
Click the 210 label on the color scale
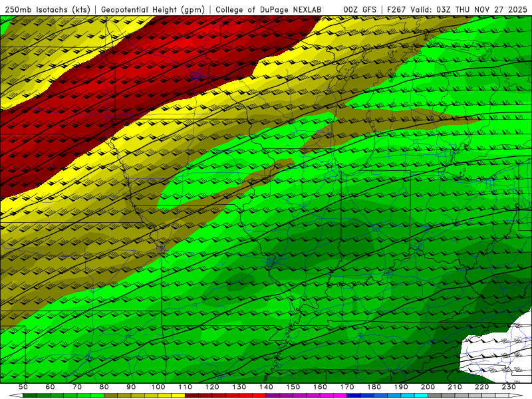pyautogui.click(x=455, y=387)
